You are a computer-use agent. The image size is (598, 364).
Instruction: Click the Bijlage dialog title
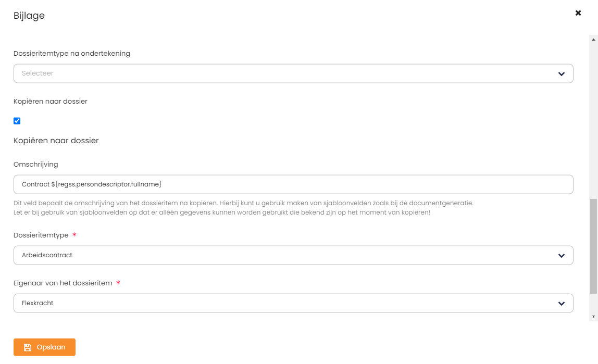tap(29, 16)
